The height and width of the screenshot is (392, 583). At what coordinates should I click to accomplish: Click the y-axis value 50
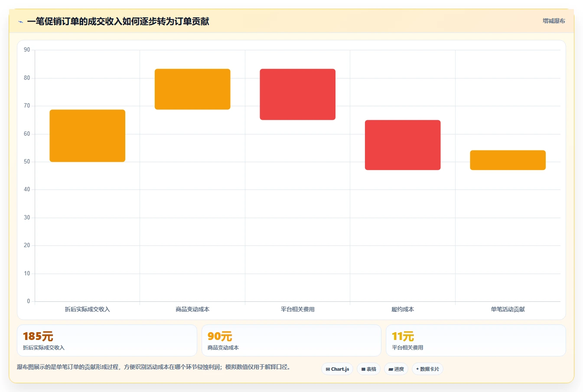[x=27, y=162]
